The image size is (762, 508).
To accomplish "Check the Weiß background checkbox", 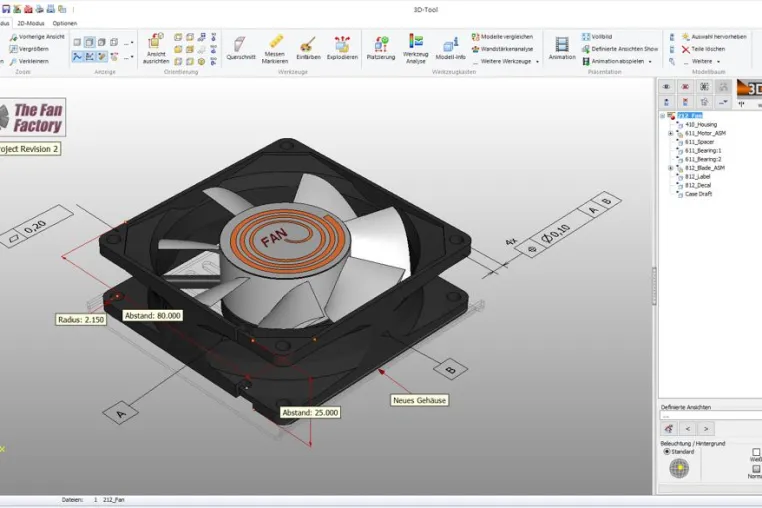I will coord(756,452).
